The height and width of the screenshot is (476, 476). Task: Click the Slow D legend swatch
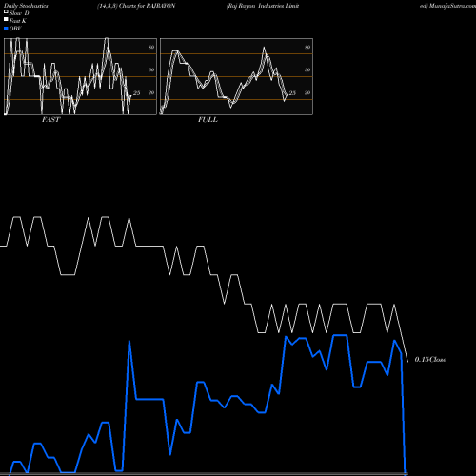pos(6,11)
